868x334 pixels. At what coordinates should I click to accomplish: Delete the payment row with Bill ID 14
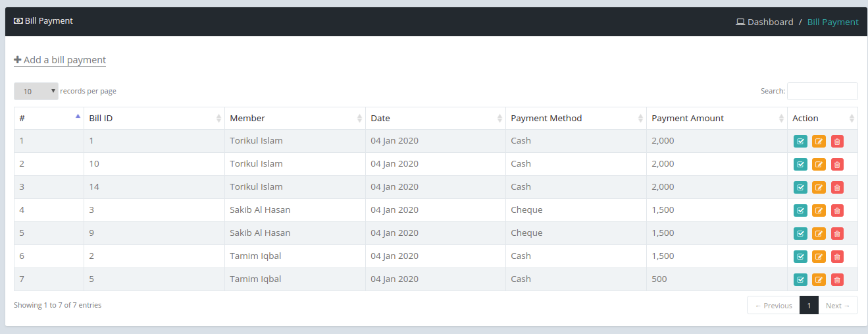(x=837, y=187)
